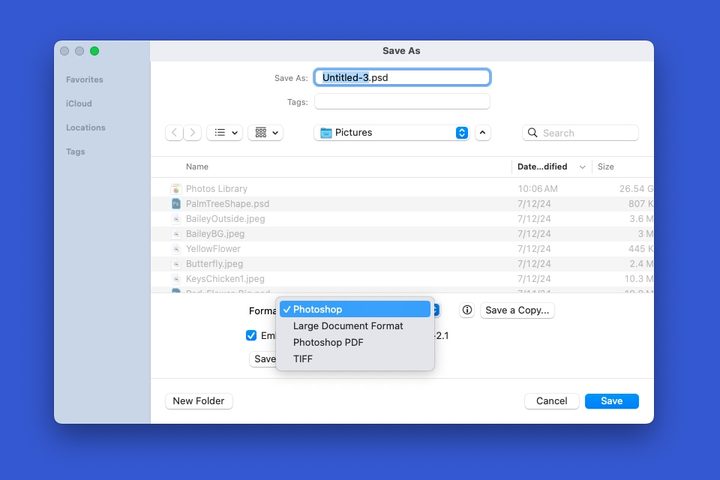Click the New Folder button
Screen dimensions: 720x480
pyautogui.click(x=199, y=401)
